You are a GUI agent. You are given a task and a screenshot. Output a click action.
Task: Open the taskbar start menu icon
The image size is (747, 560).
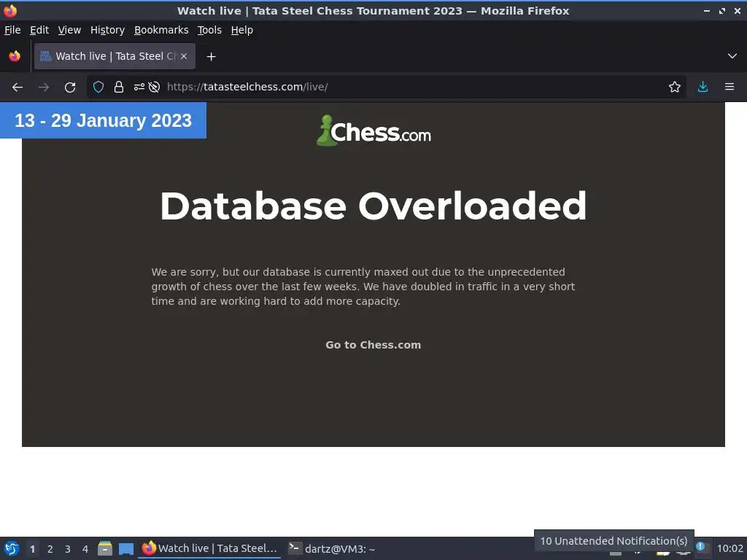(x=12, y=548)
